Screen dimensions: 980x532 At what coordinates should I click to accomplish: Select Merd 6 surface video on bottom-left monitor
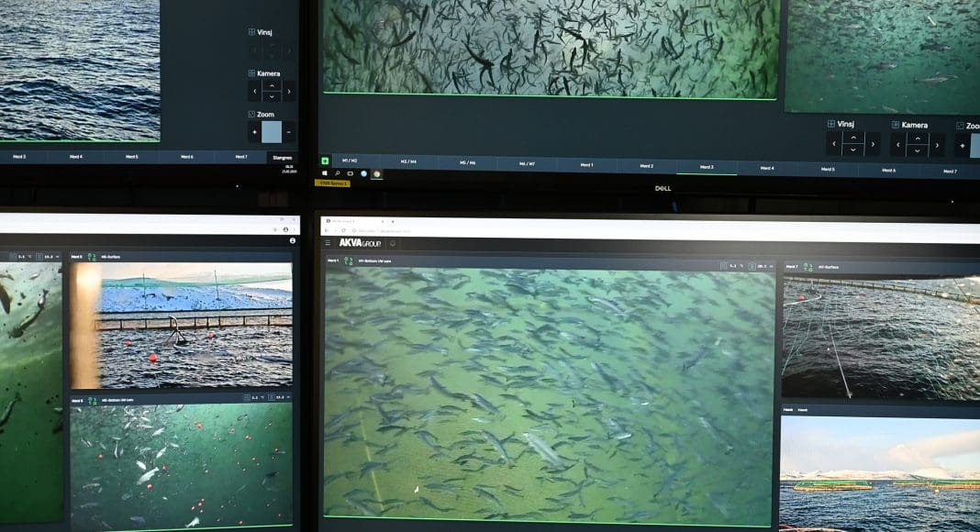182,326
